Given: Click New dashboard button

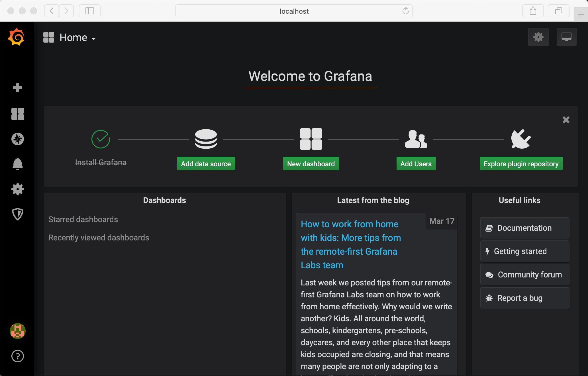Looking at the screenshot, I should pyautogui.click(x=311, y=164).
